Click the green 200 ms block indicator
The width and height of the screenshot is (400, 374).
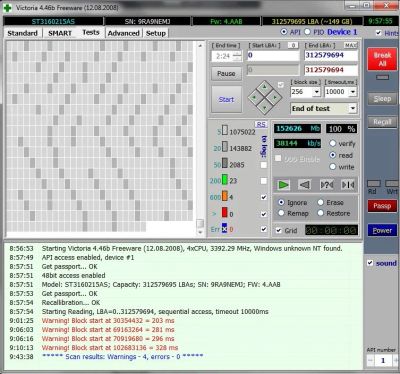(225, 179)
